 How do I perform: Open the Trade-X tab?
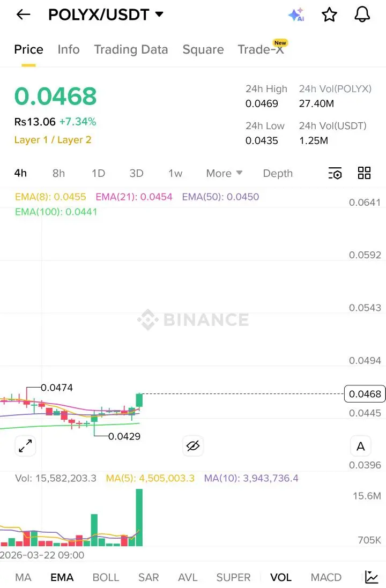(261, 49)
